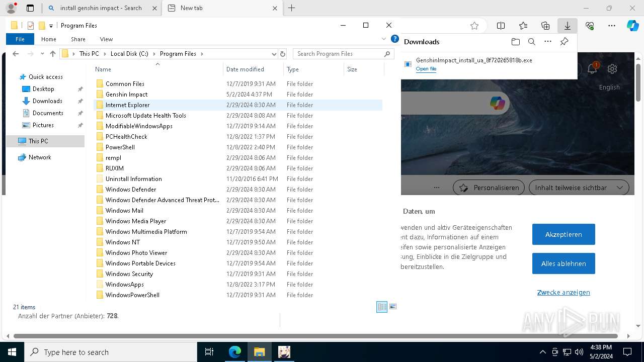The height and width of the screenshot is (362, 644).
Task: Click Alles ablehnen button
Action: click(x=563, y=263)
